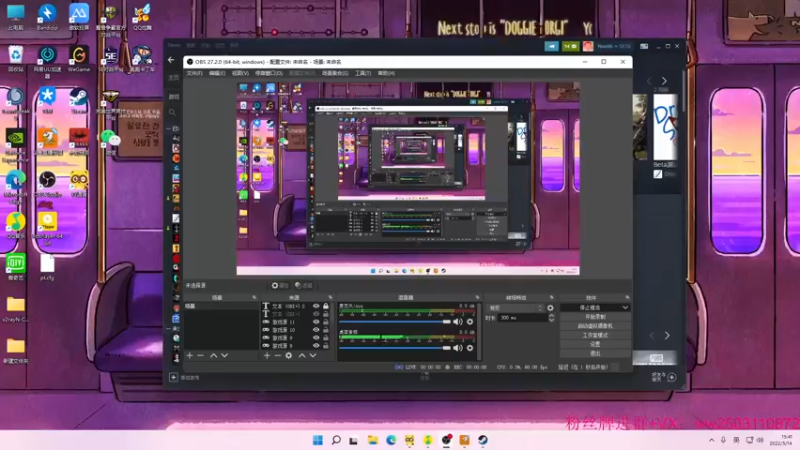Screen dimensions: 800x450
Task: Open the OBS Studio desktop shortcut
Action: tap(47, 184)
